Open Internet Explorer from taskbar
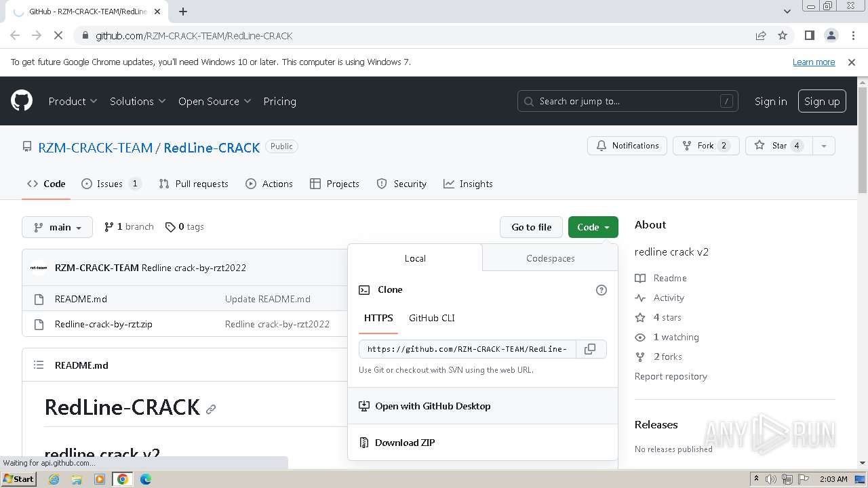868x488 pixels. pos(54,479)
